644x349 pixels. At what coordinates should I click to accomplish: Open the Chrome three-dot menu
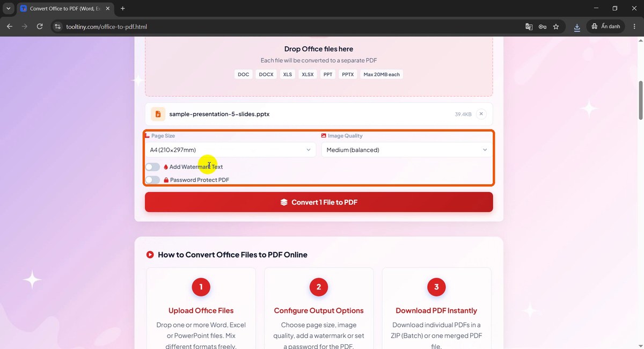pyautogui.click(x=634, y=27)
